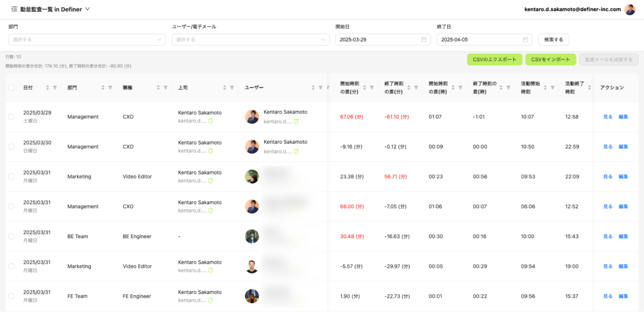This screenshot has height=312, width=644.
Task: Toggle the select-all checkbox in table header
Action: point(12,87)
